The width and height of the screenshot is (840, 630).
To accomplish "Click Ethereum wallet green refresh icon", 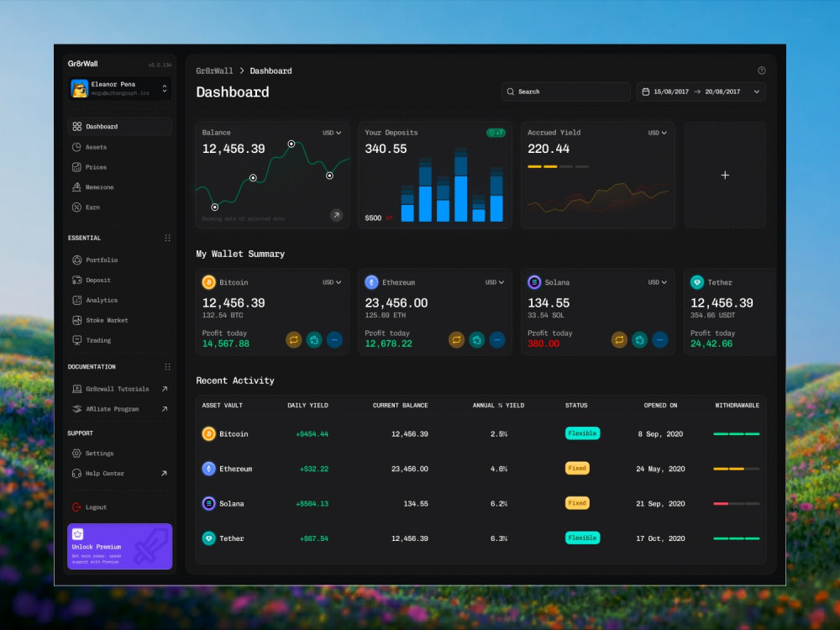I will 477,339.
